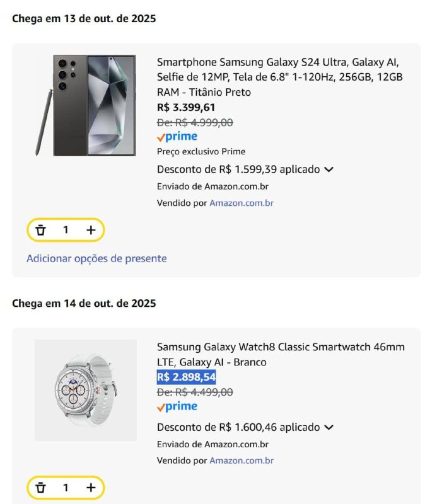Open the Galaxy Watch8 Classic product image
This screenshot has width=425, height=504.
(x=86, y=390)
